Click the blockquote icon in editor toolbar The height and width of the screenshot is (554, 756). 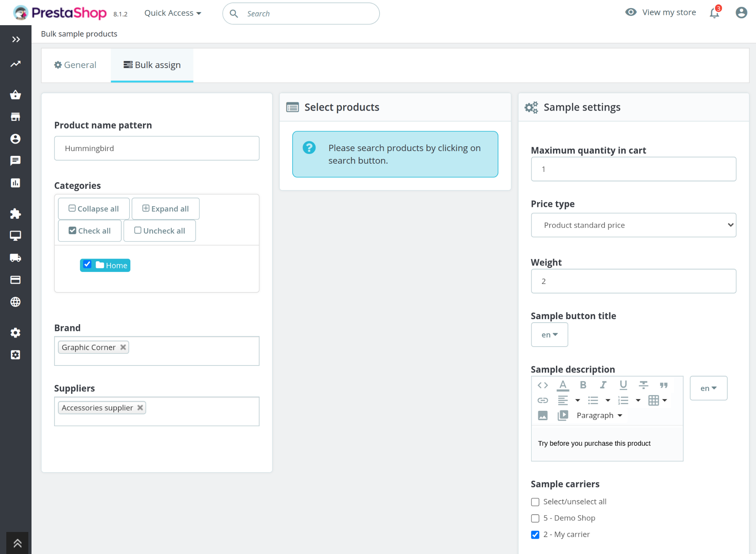[x=663, y=385]
